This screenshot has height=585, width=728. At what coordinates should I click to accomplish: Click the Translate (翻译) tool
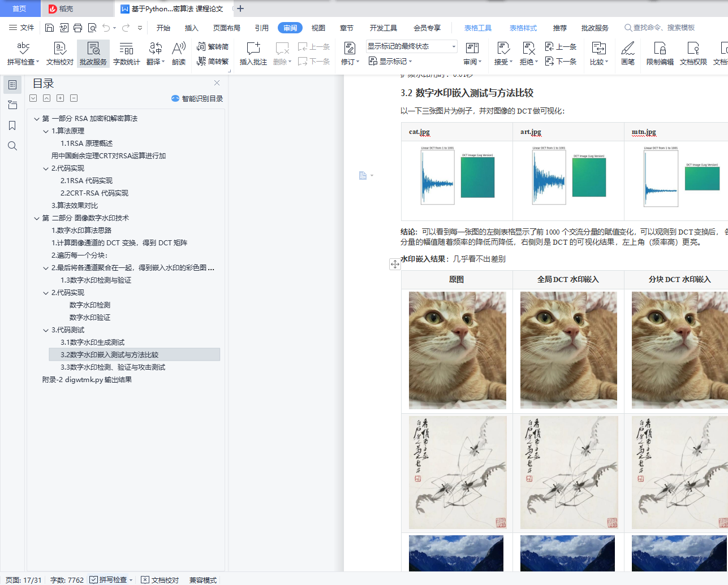(156, 54)
